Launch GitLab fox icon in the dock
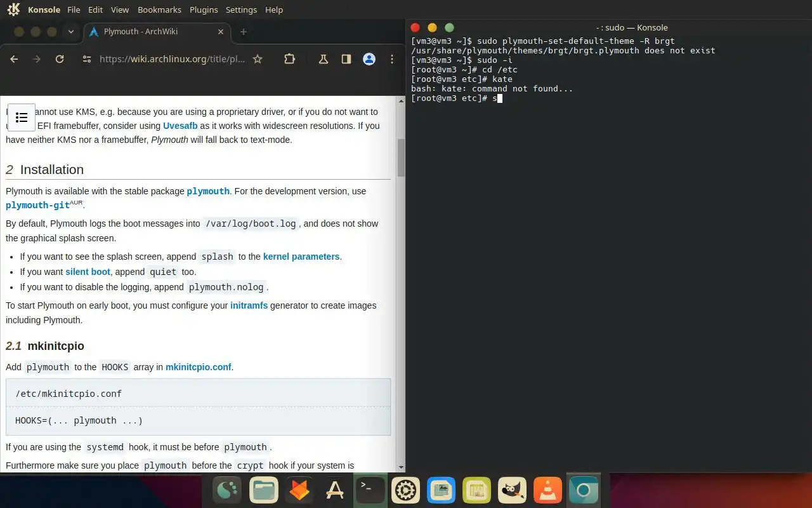 click(299, 490)
